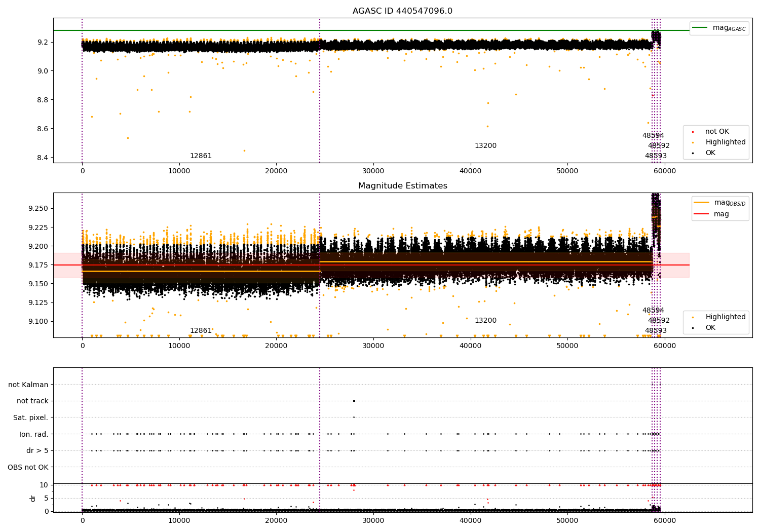The height and width of the screenshot is (532, 760).
Task: Click the green mag AGASC legend line
Action: (x=700, y=28)
